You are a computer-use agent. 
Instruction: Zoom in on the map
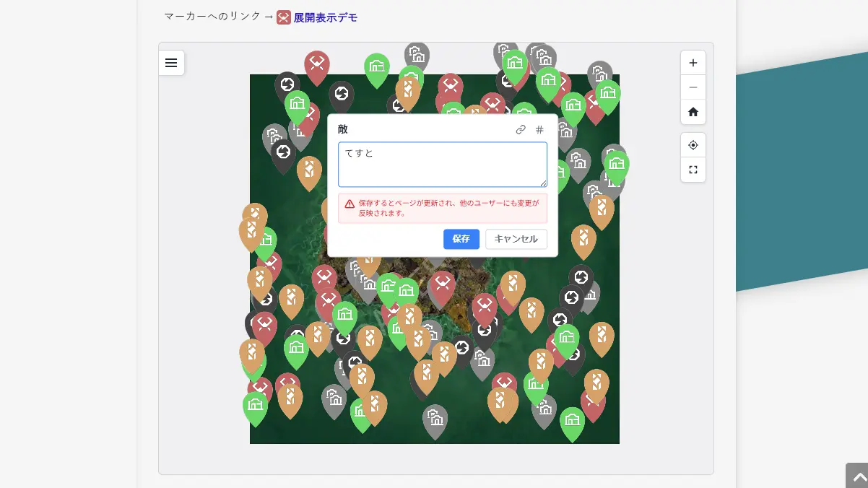click(693, 63)
